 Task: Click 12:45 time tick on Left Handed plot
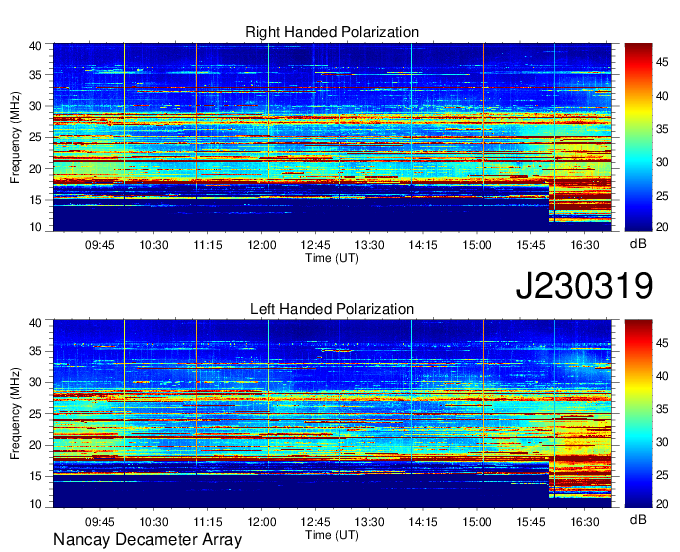pos(315,522)
